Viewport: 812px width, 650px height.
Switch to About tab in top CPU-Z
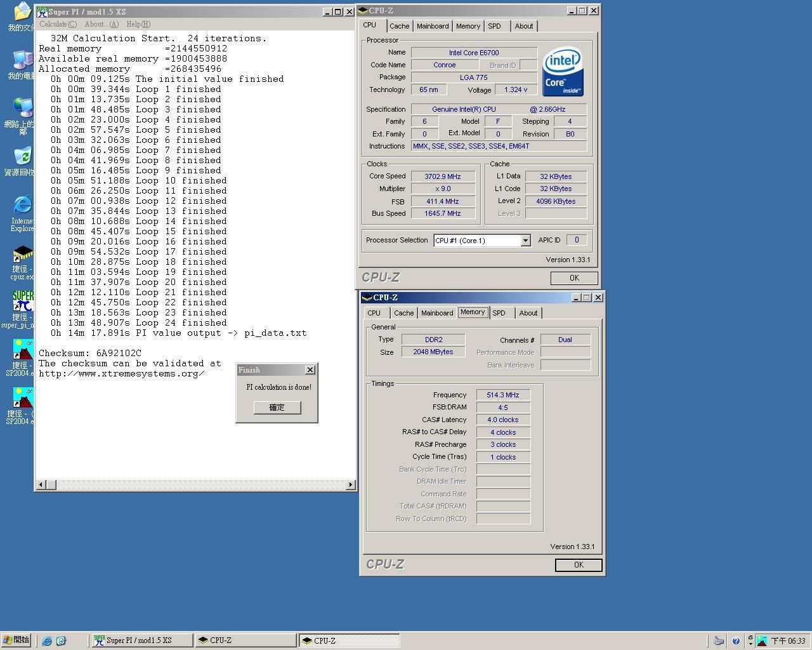point(524,26)
